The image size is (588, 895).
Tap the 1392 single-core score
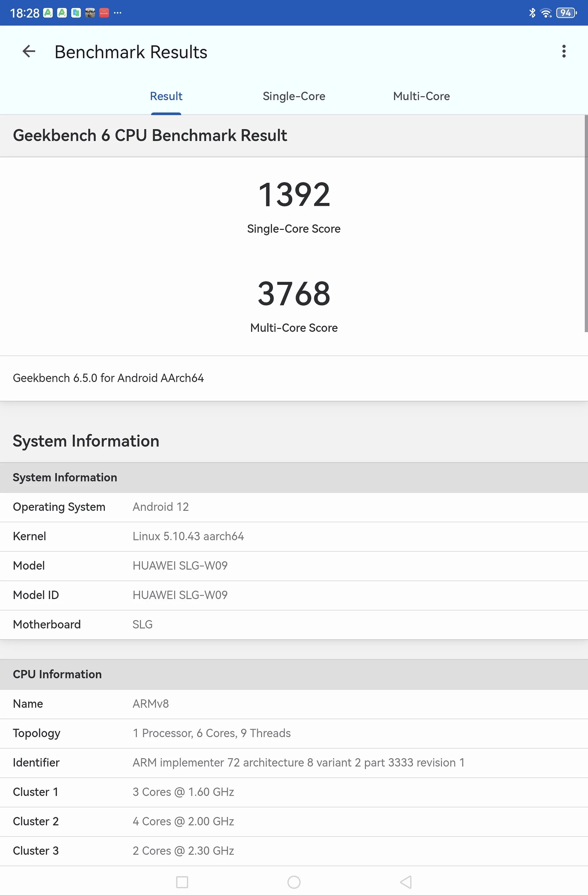(x=294, y=195)
